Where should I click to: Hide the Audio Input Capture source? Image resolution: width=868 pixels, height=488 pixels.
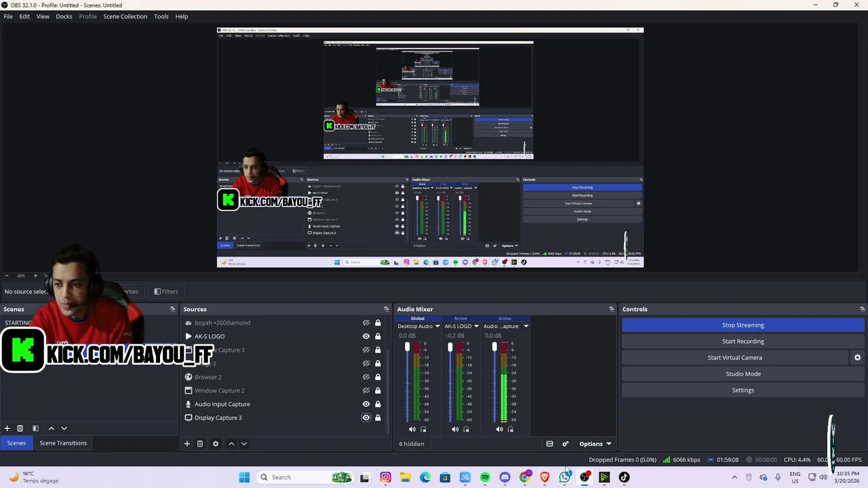tap(366, 404)
